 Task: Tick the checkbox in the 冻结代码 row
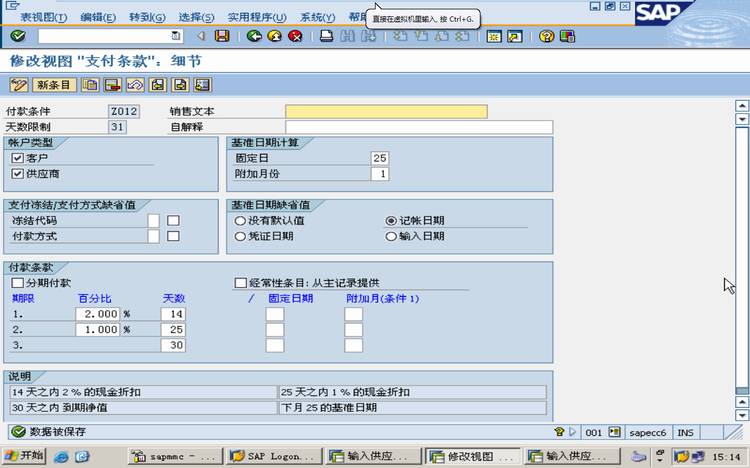[173, 221]
